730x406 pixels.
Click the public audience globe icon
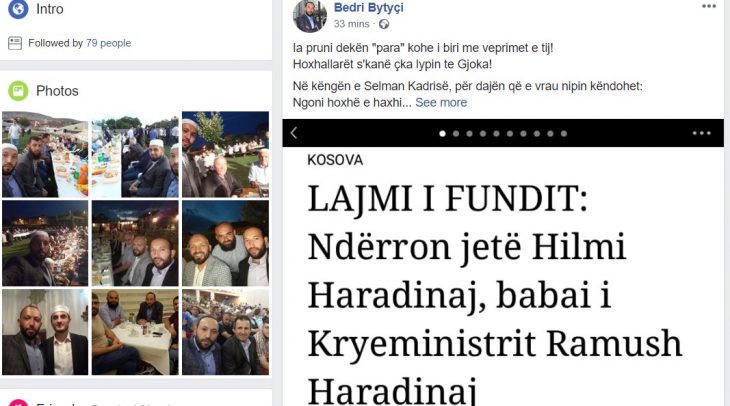384,24
